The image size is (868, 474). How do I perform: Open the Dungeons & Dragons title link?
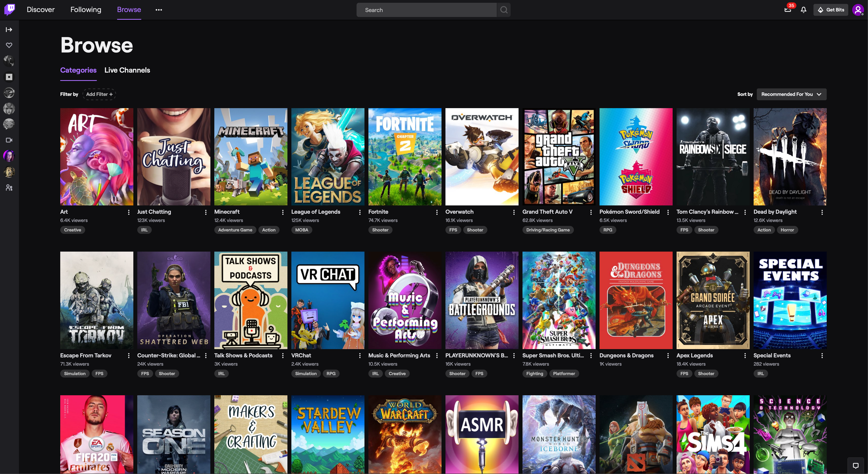click(626, 356)
